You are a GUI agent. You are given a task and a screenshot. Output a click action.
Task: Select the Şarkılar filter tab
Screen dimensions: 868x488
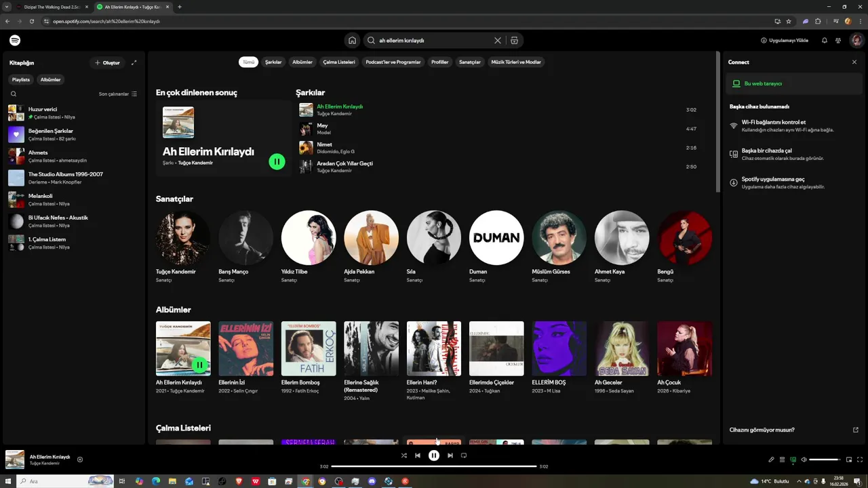(x=273, y=62)
